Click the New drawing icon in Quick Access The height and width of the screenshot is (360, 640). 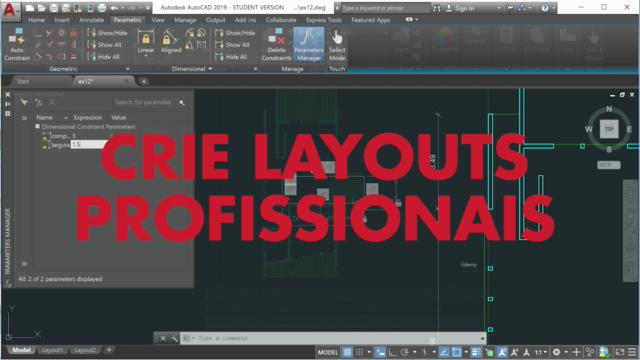(x=29, y=8)
